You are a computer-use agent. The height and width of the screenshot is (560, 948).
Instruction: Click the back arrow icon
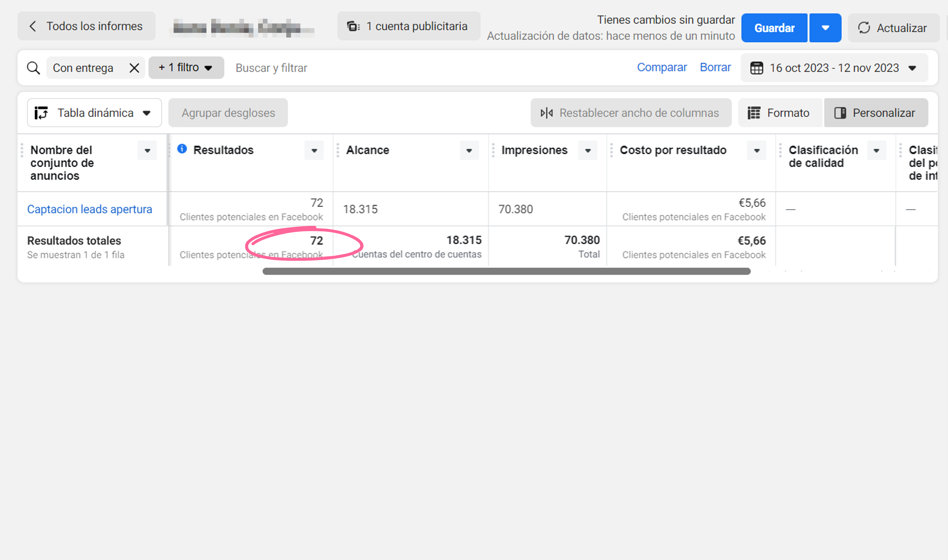[33, 26]
